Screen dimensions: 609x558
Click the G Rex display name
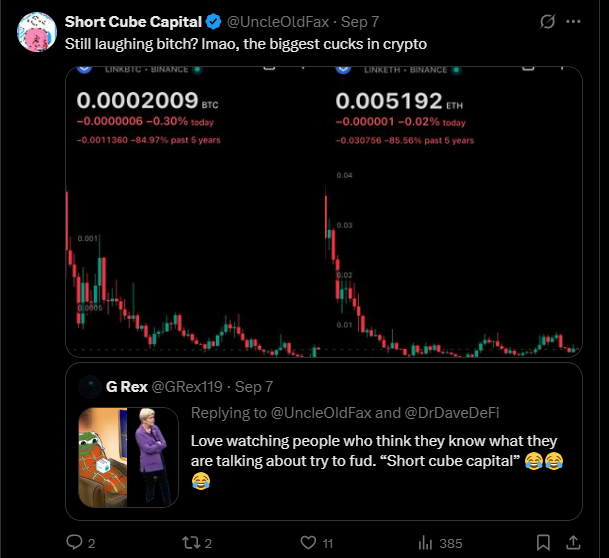(x=127, y=387)
